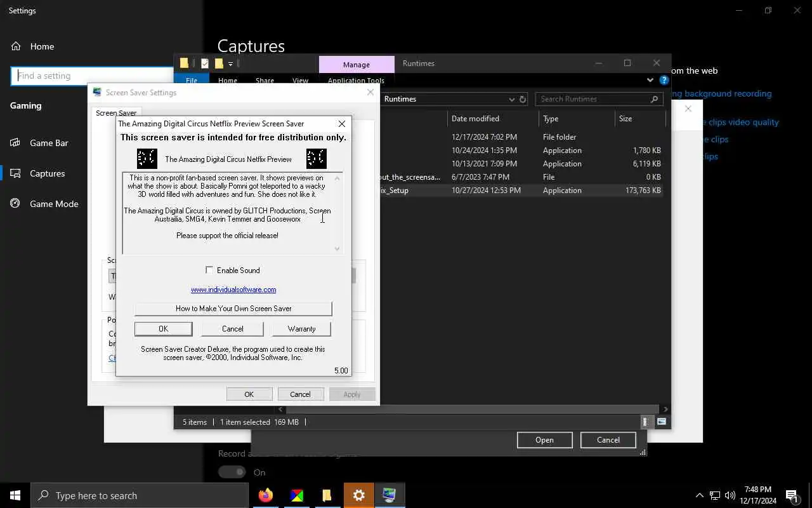Click Cancel in the screen saver preview dialog

coord(232,329)
